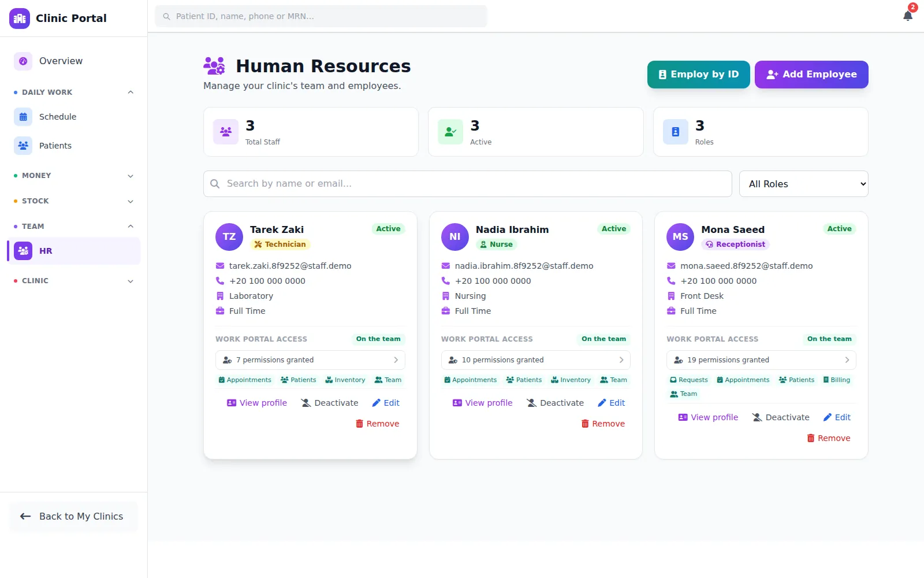Click Mona Saeed's Remove trash icon
924x578 pixels.
pos(811,438)
